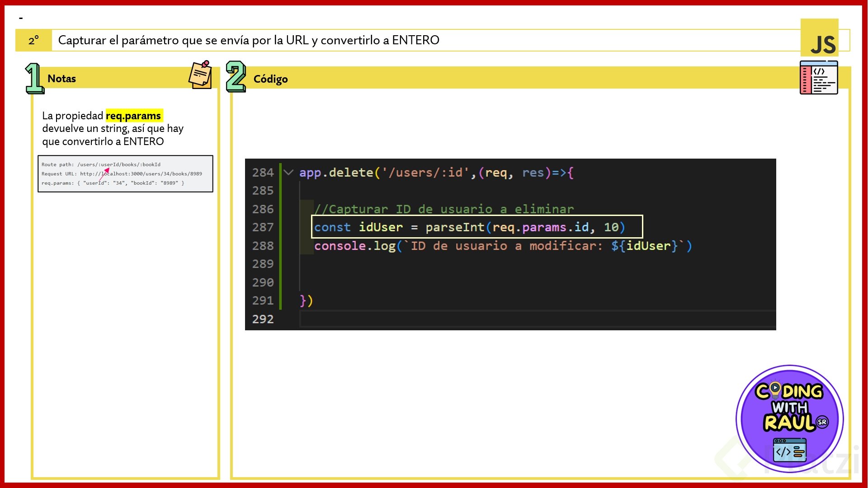This screenshot has width=868, height=488.
Task: Click the sticky note icon in Notas
Action: coord(200,75)
